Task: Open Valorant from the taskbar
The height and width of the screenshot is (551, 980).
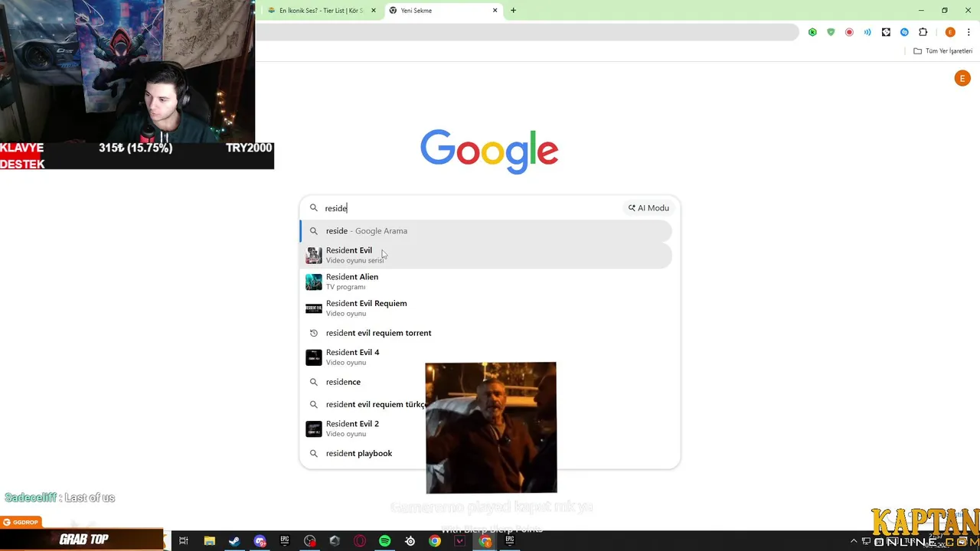Action: tap(460, 541)
